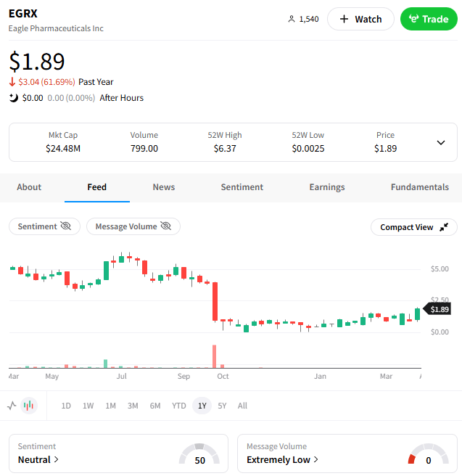Open the Trade button
The width and height of the screenshot is (462, 476).
pos(429,19)
